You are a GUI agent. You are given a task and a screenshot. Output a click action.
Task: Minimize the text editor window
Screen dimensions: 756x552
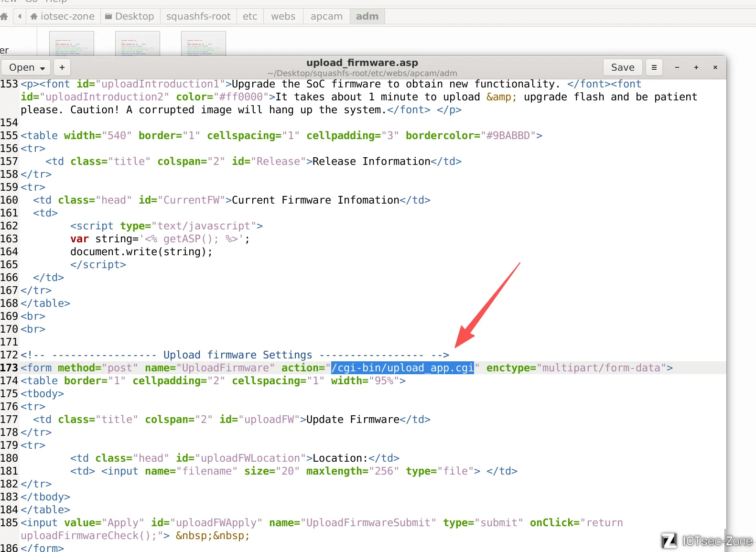tap(677, 67)
